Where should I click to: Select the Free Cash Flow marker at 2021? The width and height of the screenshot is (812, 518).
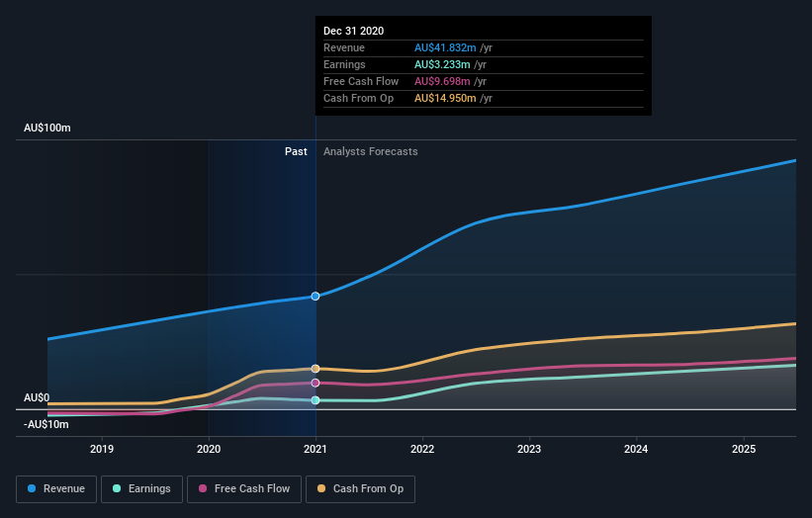(316, 383)
